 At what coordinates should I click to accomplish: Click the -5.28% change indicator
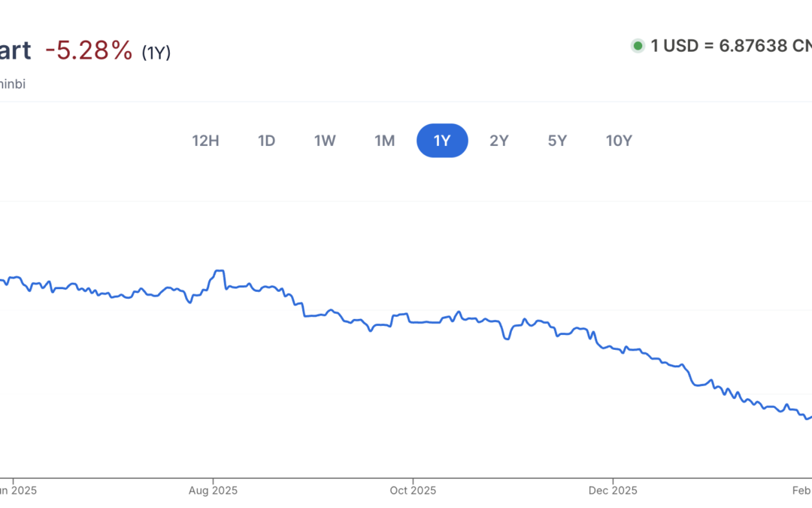tap(88, 50)
